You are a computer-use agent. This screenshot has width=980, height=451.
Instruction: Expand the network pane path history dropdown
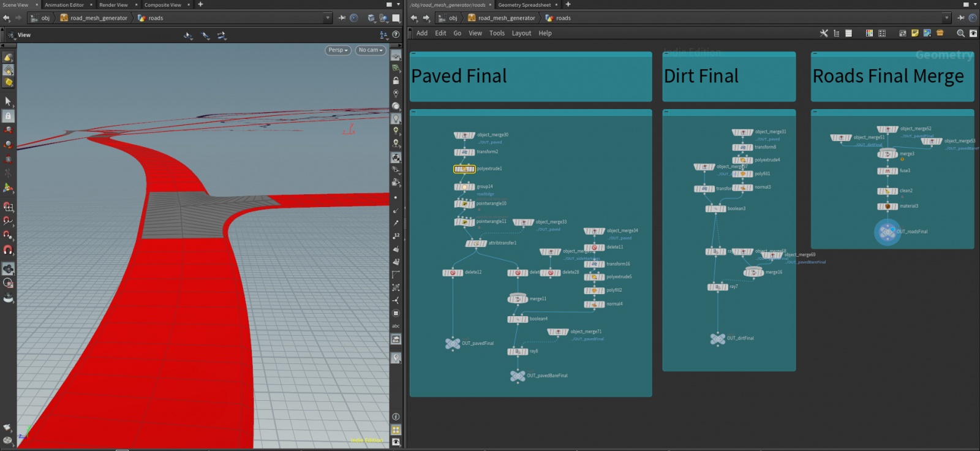(x=947, y=18)
